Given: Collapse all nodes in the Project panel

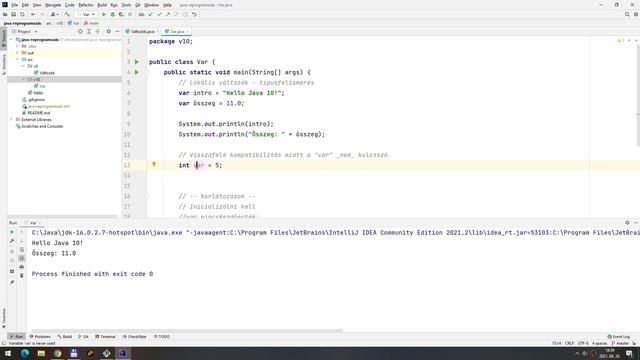Looking at the screenshot, I should tap(98, 31).
